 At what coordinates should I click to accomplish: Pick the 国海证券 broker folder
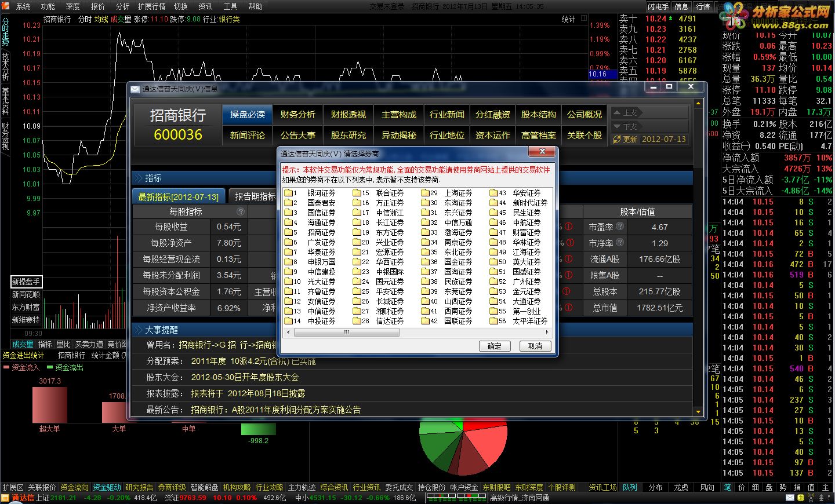[x=447, y=272]
